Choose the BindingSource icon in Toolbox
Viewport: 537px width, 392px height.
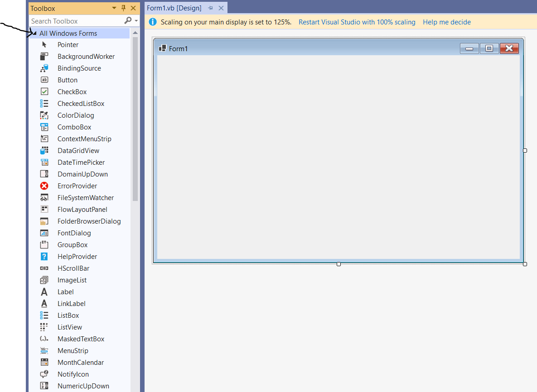tap(44, 68)
